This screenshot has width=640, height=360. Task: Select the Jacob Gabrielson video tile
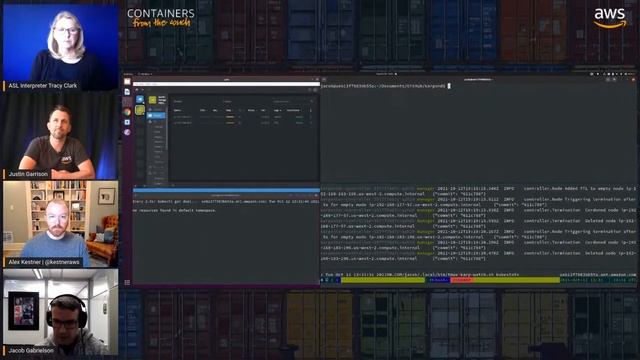pyautogui.click(x=60, y=312)
